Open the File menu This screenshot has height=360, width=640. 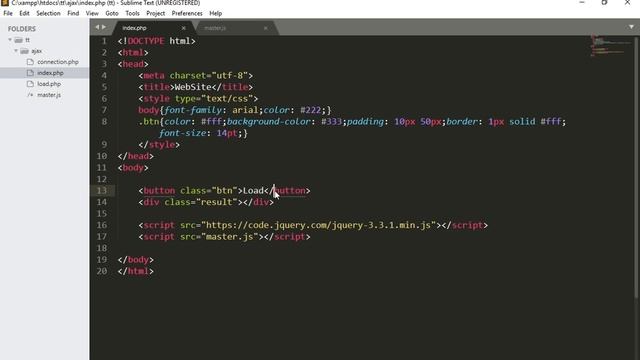coord(8,13)
